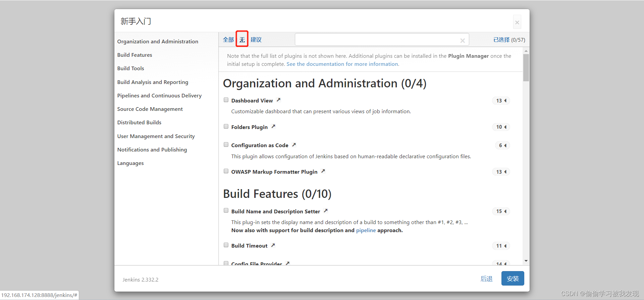Click the Dashboard View plugin name
The image size is (644, 300).
pyautogui.click(x=252, y=100)
